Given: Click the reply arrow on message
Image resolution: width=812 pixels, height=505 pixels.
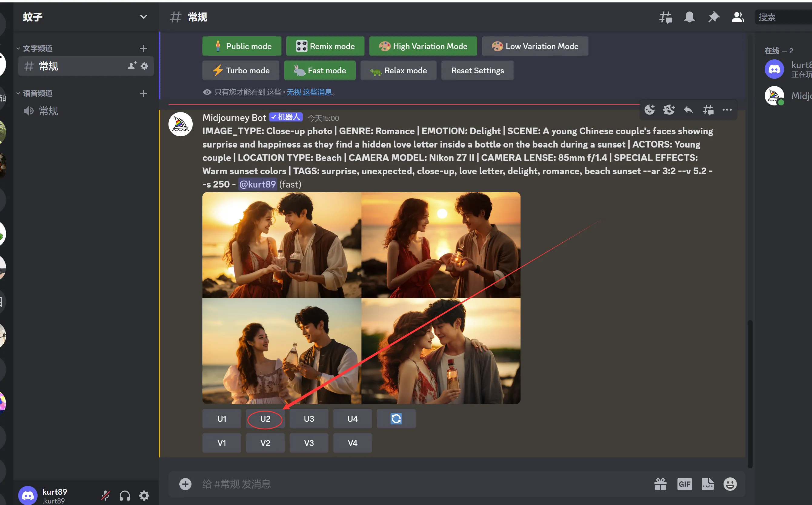Looking at the screenshot, I should pyautogui.click(x=688, y=110).
